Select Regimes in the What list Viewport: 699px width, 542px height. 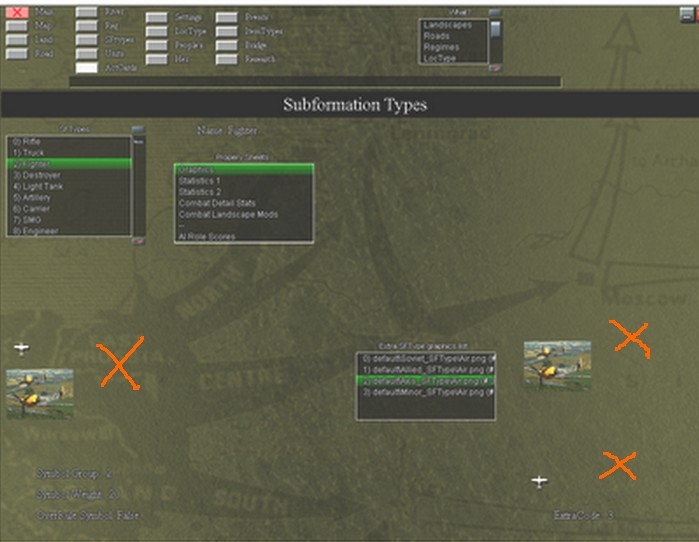coord(453,47)
